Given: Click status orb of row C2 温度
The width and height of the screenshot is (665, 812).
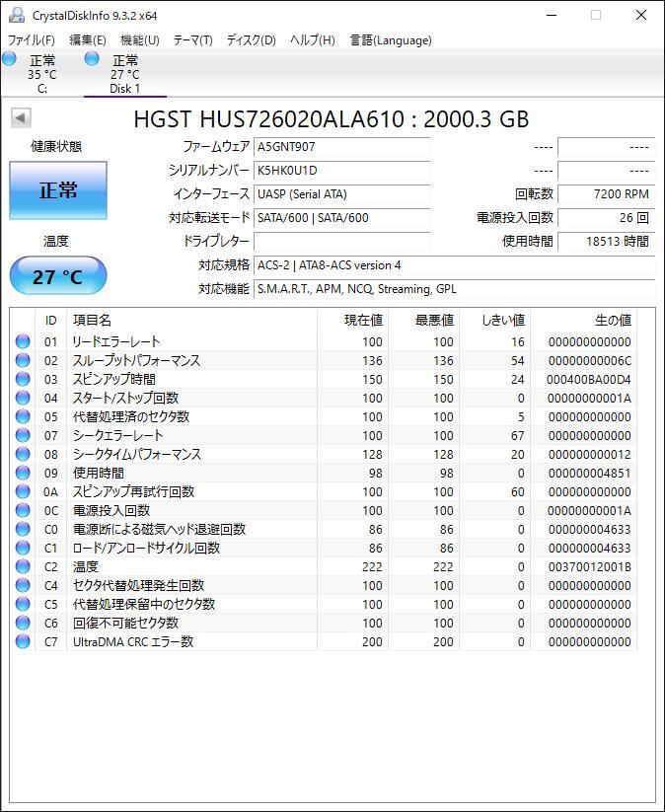Looking at the screenshot, I should (23, 566).
